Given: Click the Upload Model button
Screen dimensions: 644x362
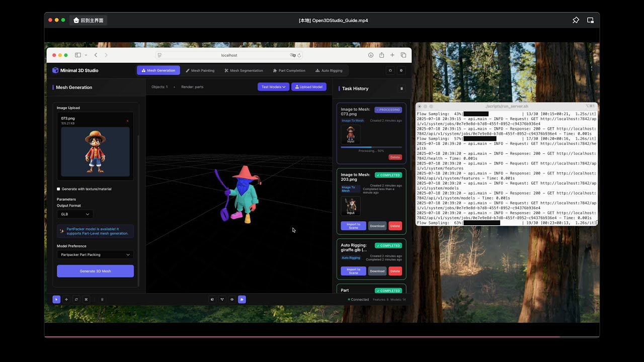Looking at the screenshot, I should click(309, 87).
